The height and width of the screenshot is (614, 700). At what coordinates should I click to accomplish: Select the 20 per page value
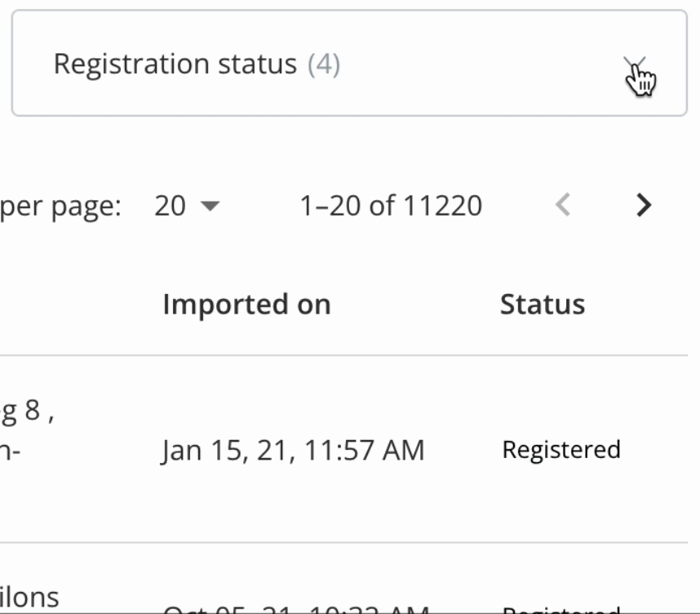tap(170, 206)
